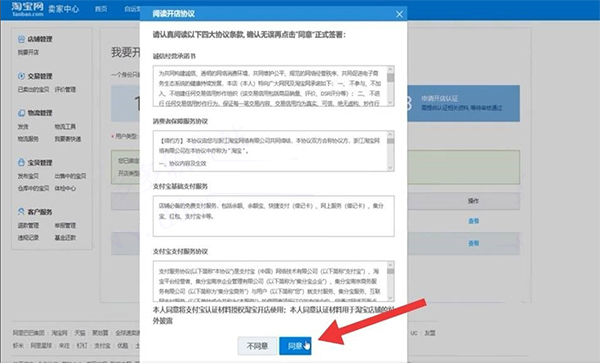The width and height of the screenshot is (600, 363).
Task: Click the 支付宝基础支付服务 description text box
Action: 274,216
